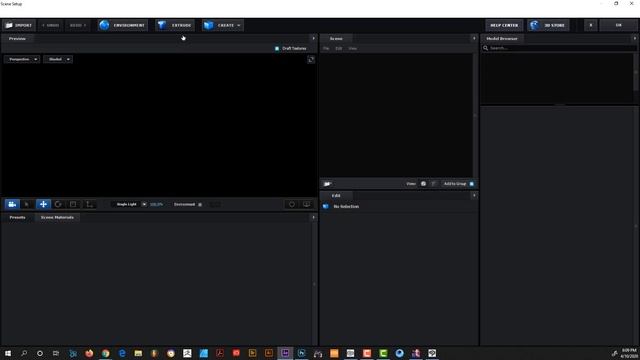
Task: Click the Undo button in the top toolbar
Action: click(x=51, y=25)
